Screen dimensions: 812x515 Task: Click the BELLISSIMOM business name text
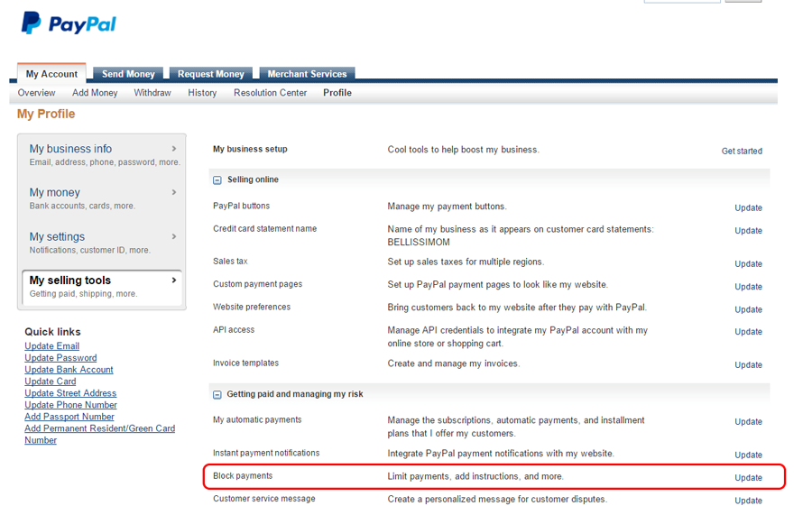(x=419, y=243)
